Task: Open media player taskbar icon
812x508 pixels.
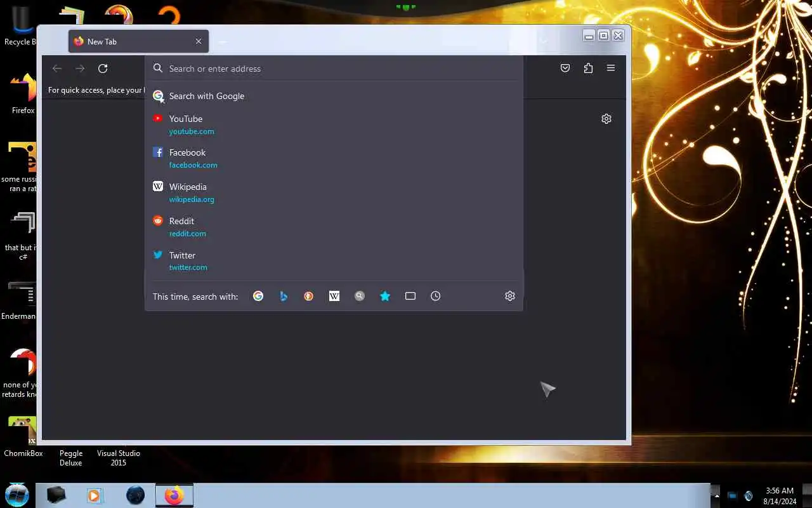Action: click(95, 495)
